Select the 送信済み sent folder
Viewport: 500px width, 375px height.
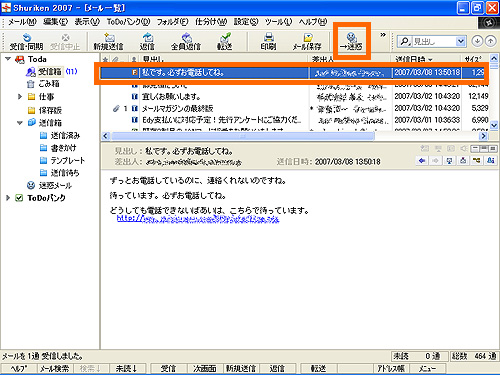65,135
